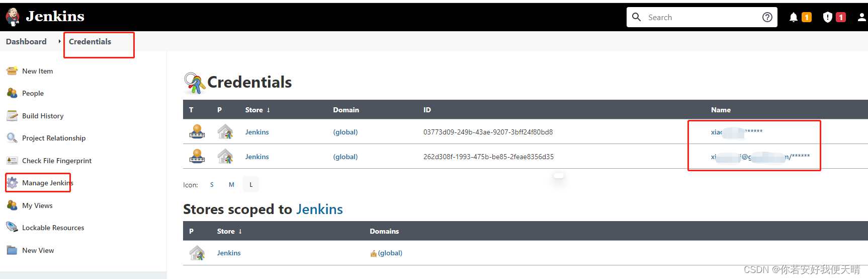
Task: Go to Dashboard breadcrumb
Action: (x=26, y=41)
